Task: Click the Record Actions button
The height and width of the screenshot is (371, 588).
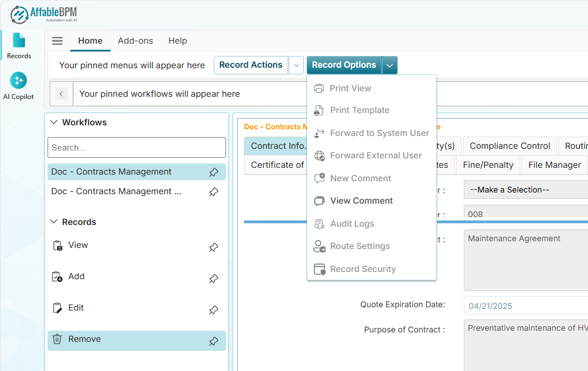Action: (x=251, y=65)
